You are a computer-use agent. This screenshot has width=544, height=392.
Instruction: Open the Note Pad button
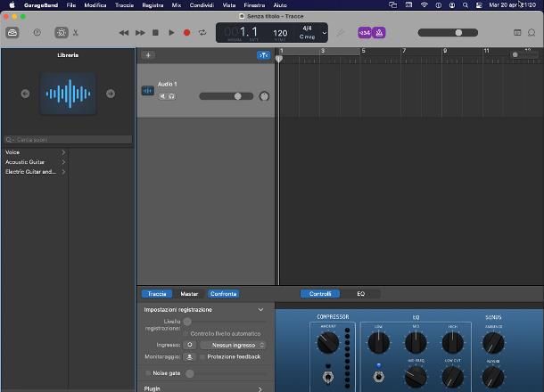517,33
